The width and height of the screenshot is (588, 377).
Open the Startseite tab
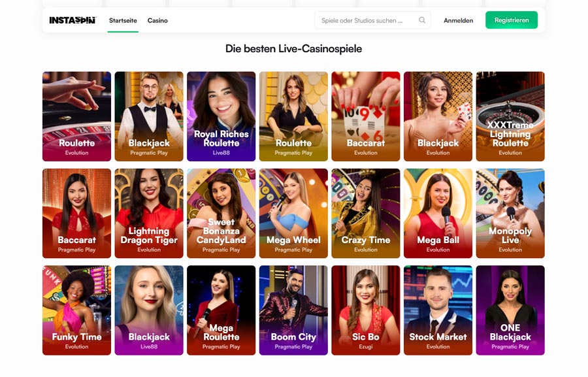tap(123, 21)
